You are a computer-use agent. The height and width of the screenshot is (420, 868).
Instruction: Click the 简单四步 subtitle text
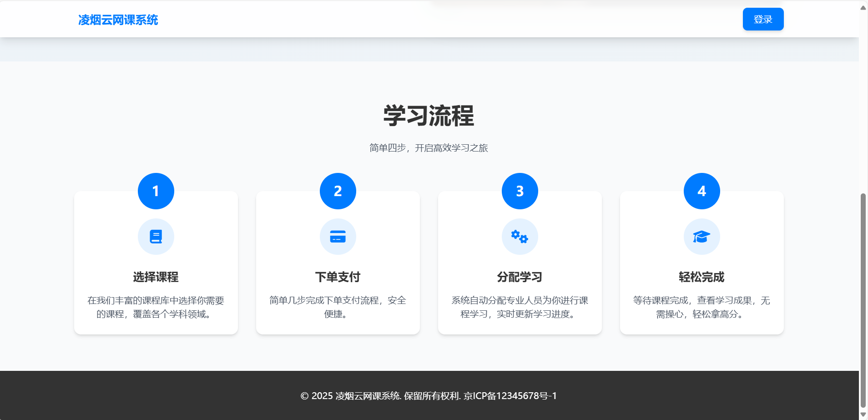click(429, 148)
